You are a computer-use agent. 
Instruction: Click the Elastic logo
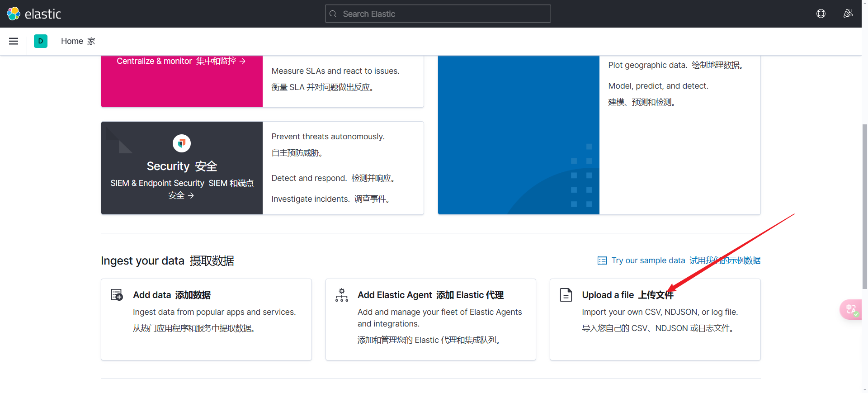coord(34,14)
